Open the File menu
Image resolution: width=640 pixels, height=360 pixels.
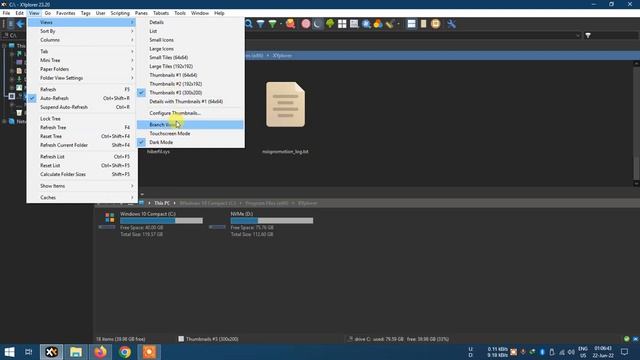point(6,13)
